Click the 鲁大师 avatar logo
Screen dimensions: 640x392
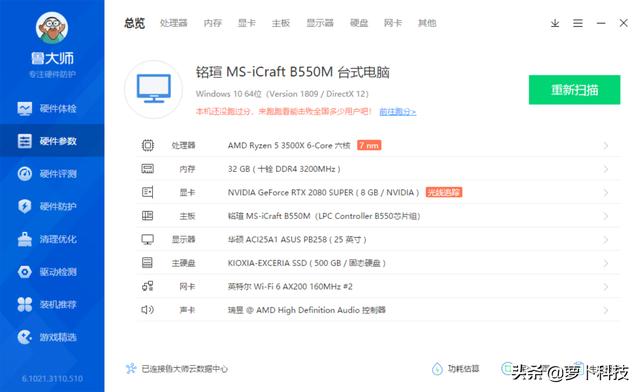52,27
